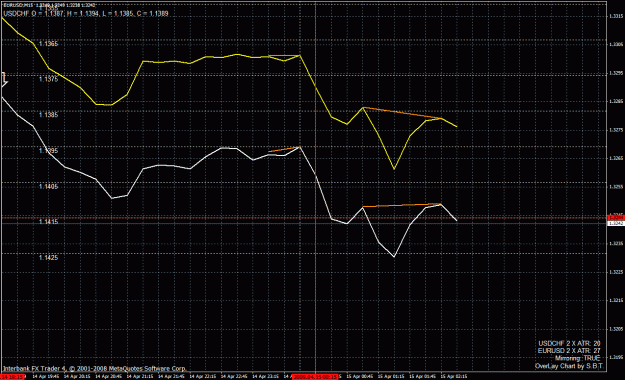
Task: Click the 'USDCHF 2 X ATR: 20' label
Action: [x=569, y=343]
